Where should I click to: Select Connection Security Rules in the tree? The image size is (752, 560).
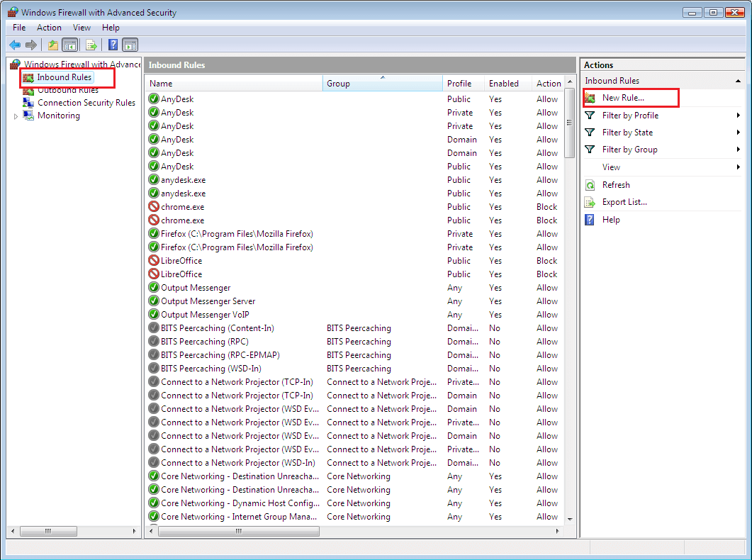[x=86, y=103]
